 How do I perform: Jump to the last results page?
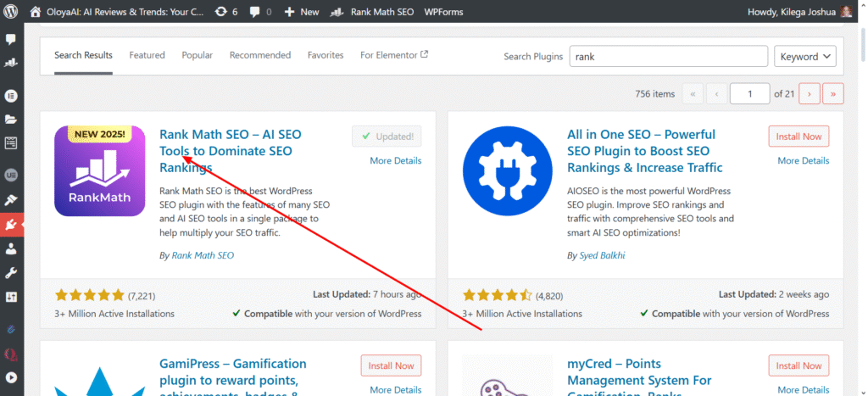(833, 93)
